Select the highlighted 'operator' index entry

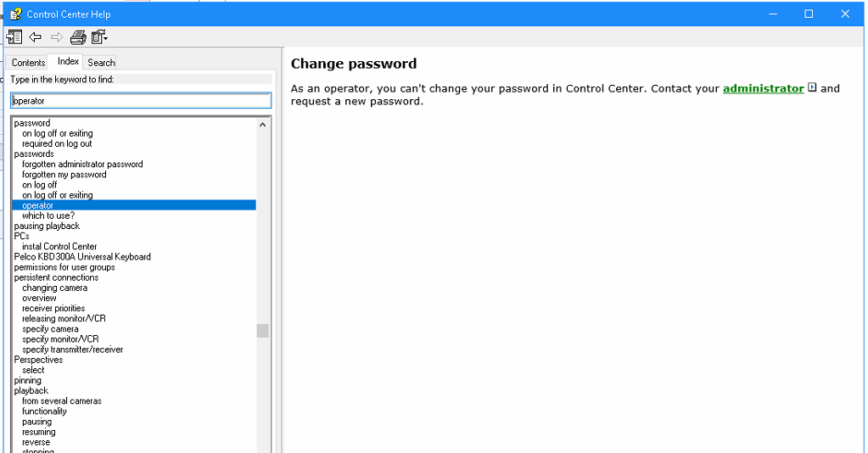[x=134, y=205]
